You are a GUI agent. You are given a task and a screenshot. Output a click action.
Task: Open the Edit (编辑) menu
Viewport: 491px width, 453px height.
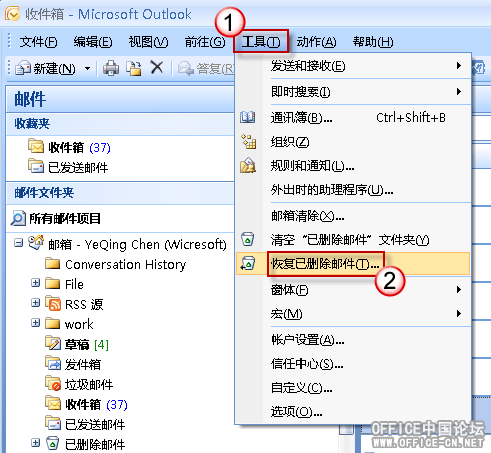coord(93,42)
